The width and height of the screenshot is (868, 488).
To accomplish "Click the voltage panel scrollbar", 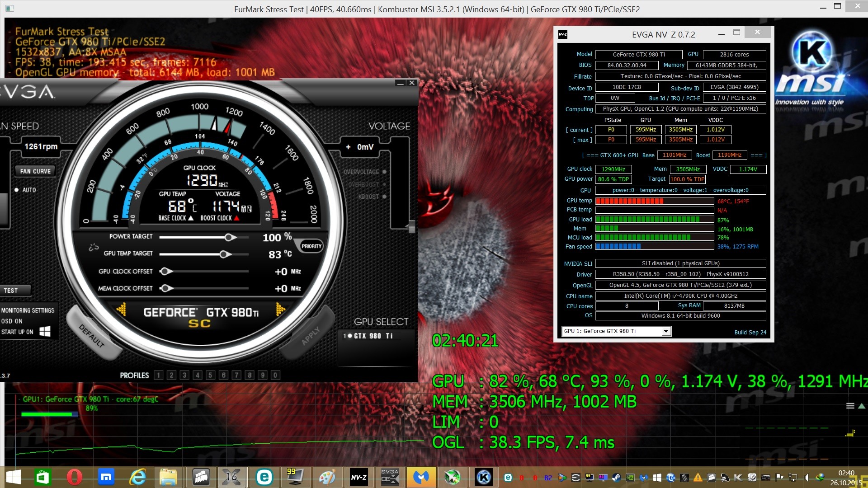I will click(x=412, y=227).
